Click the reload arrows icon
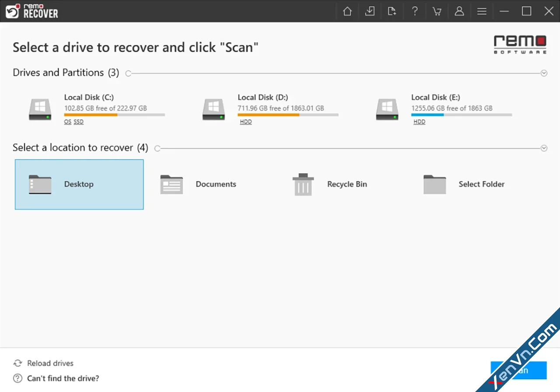 (x=17, y=363)
